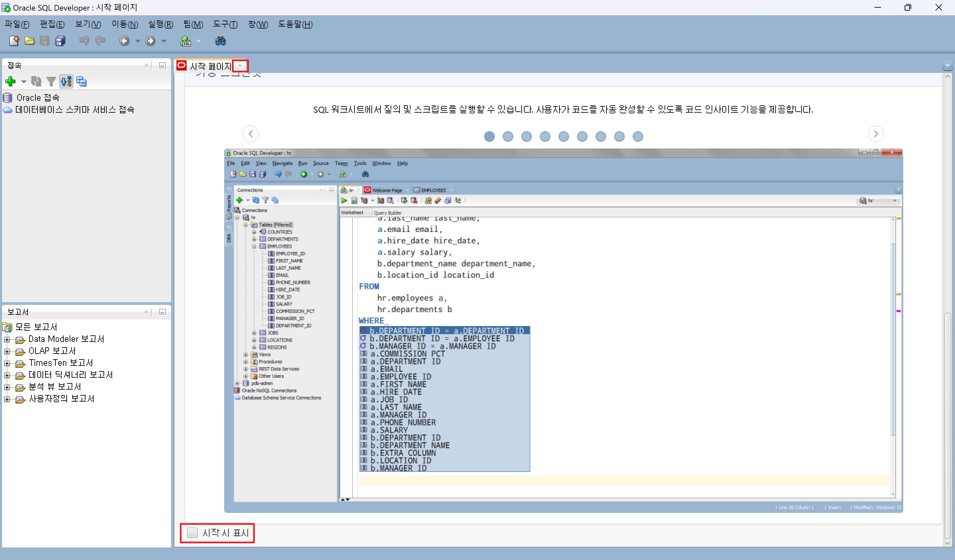Click the Redo arrow icon

(x=100, y=41)
